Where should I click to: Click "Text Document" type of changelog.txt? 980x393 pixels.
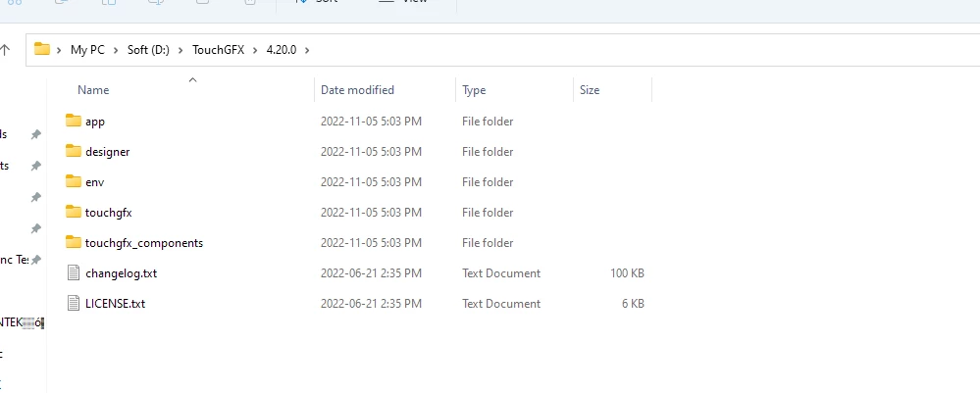coord(501,273)
